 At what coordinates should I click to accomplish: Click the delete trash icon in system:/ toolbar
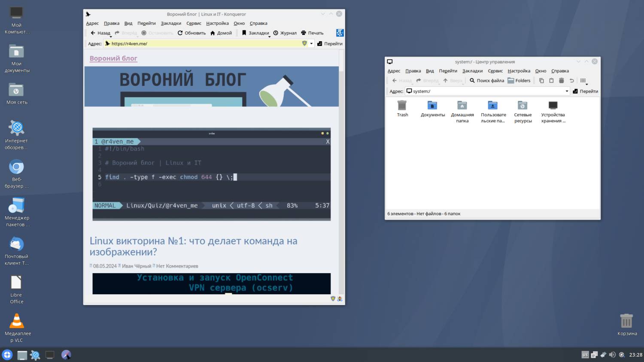pos(561,81)
